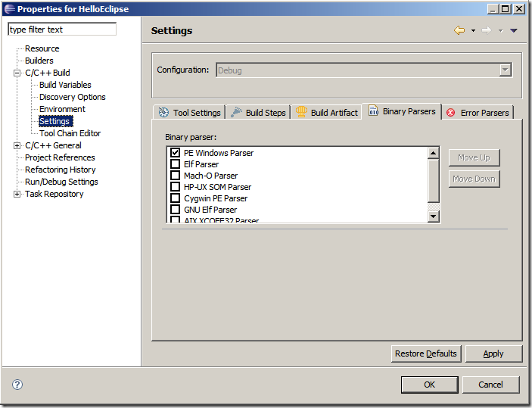Open the forward history dropdown arrow

[500, 31]
